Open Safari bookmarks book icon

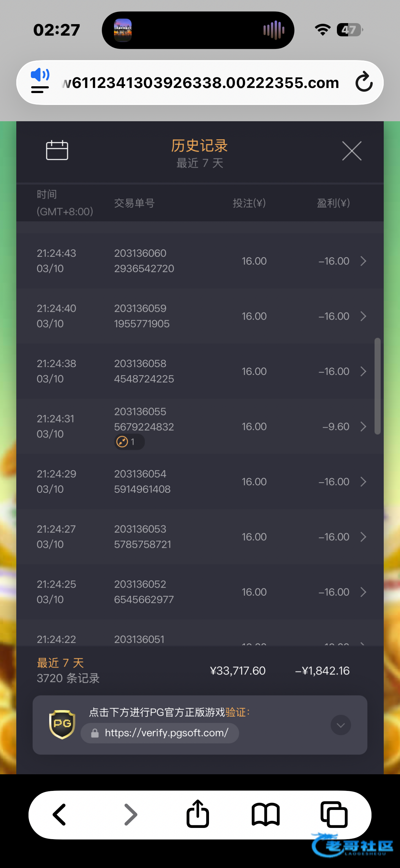[x=266, y=814]
